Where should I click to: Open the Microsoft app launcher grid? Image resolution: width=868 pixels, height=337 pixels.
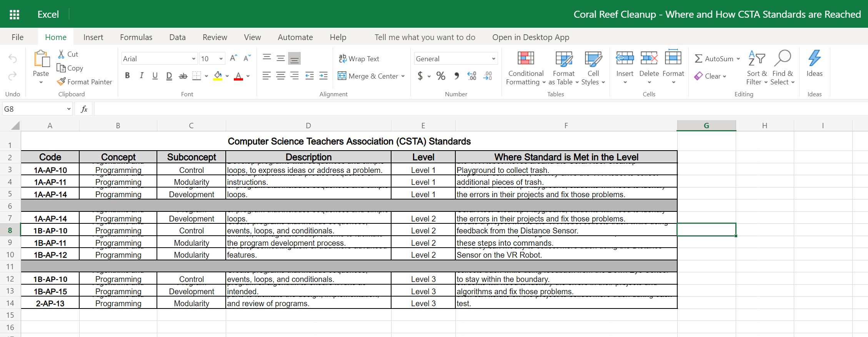tap(14, 14)
